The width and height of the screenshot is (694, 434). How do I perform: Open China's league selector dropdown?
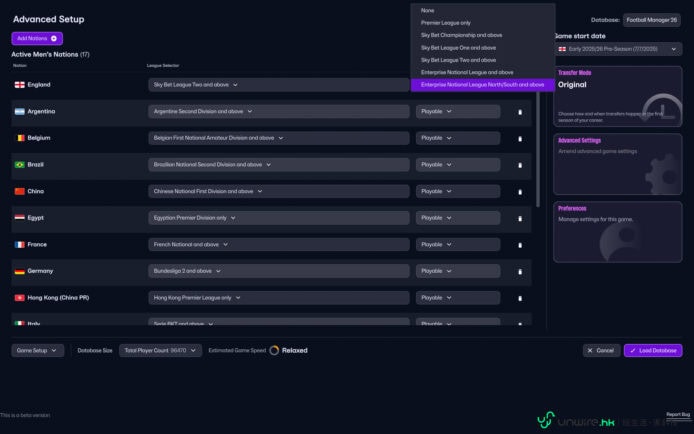279,191
